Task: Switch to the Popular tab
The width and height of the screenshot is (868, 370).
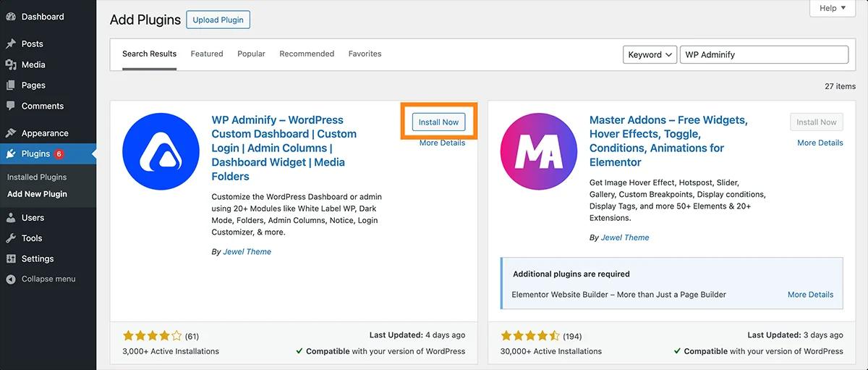Action: pyautogui.click(x=251, y=54)
